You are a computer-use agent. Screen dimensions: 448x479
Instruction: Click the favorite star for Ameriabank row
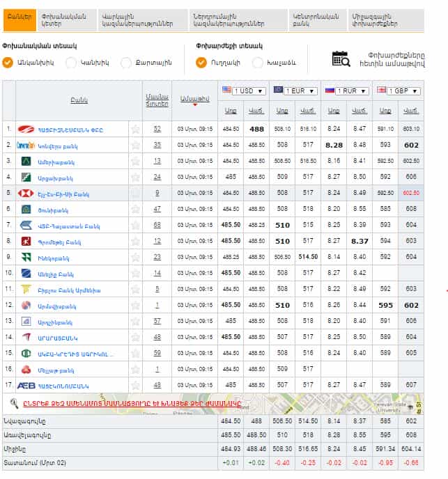[136, 161]
